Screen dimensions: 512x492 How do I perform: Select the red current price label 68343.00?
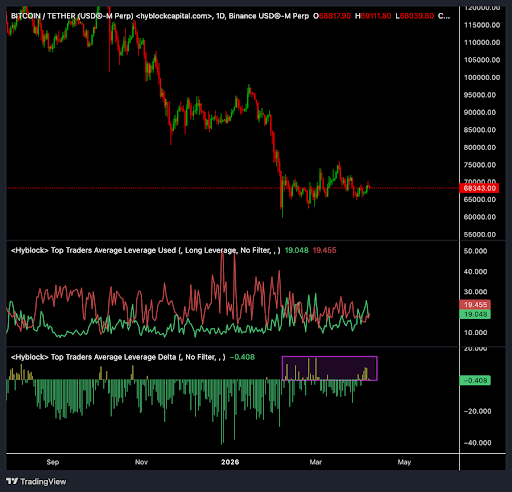click(x=479, y=188)
